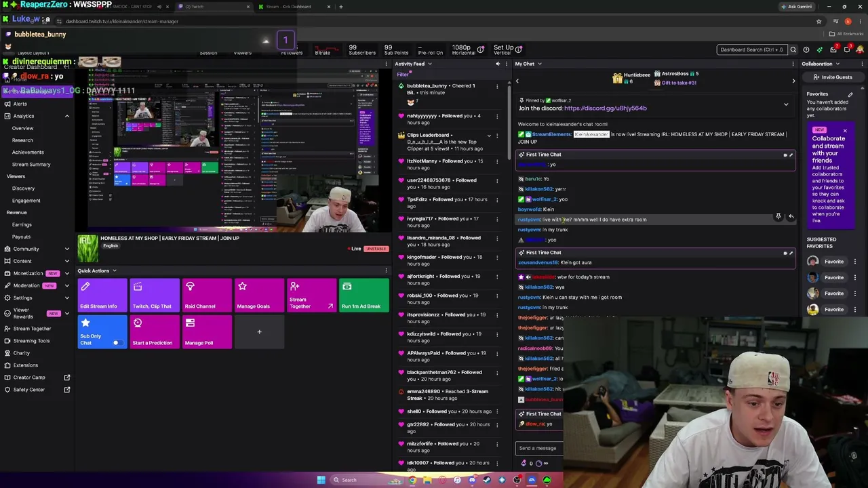Open Streaming Tools in the sidebar
Screen dimensions: 868x488
coord(31,341)
